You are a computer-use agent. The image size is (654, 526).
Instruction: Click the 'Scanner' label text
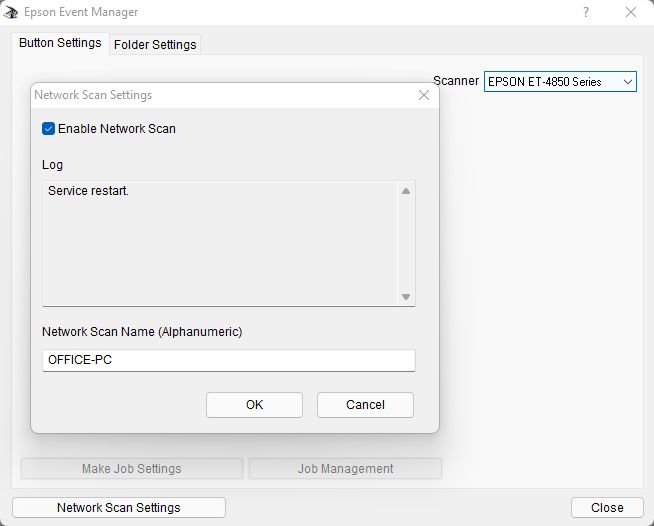click(x=456, y=81)
